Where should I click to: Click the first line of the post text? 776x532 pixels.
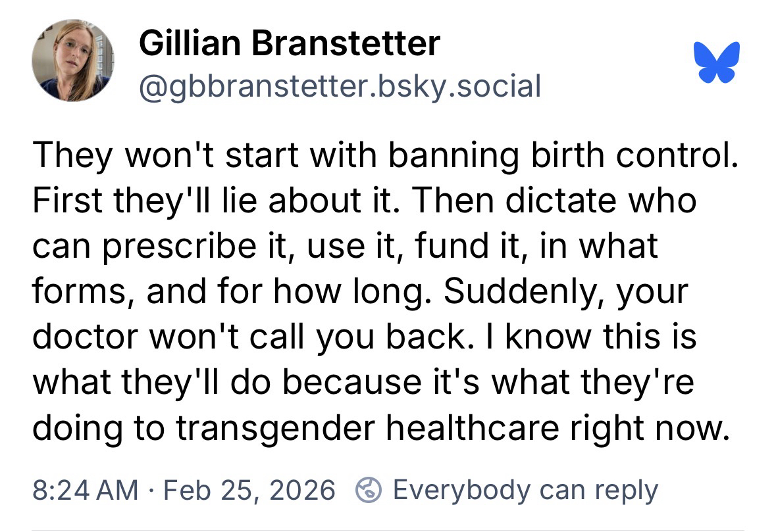[x=382, y=155]
